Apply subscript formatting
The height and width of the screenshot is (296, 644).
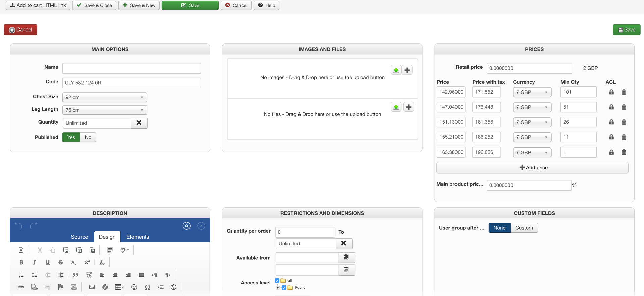(x=74, y=262)
